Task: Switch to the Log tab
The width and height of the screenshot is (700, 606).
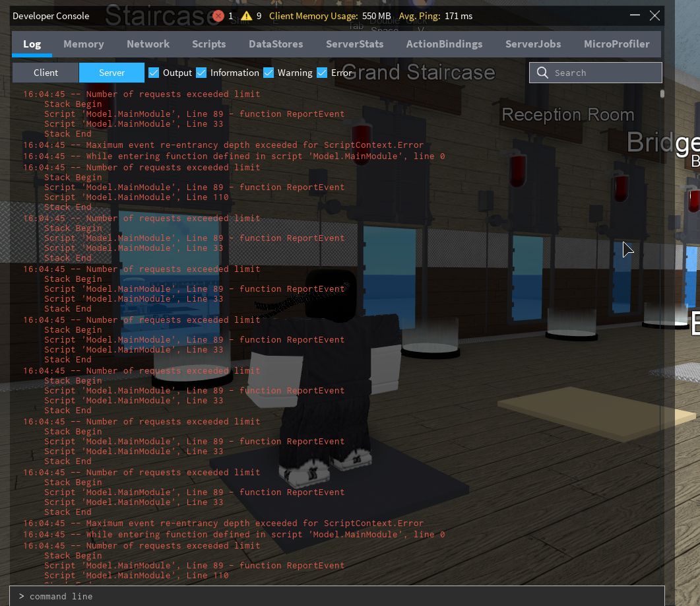Action: pos(32,44)
